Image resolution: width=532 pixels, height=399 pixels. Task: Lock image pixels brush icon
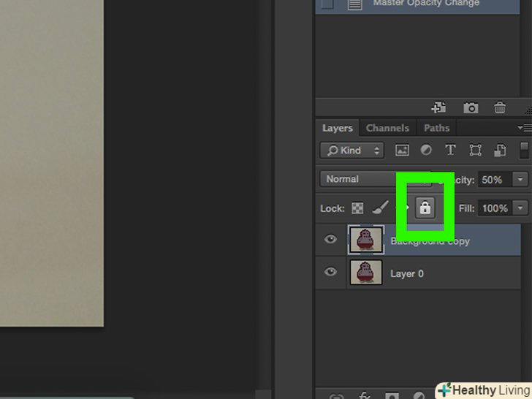pos(380,208)
